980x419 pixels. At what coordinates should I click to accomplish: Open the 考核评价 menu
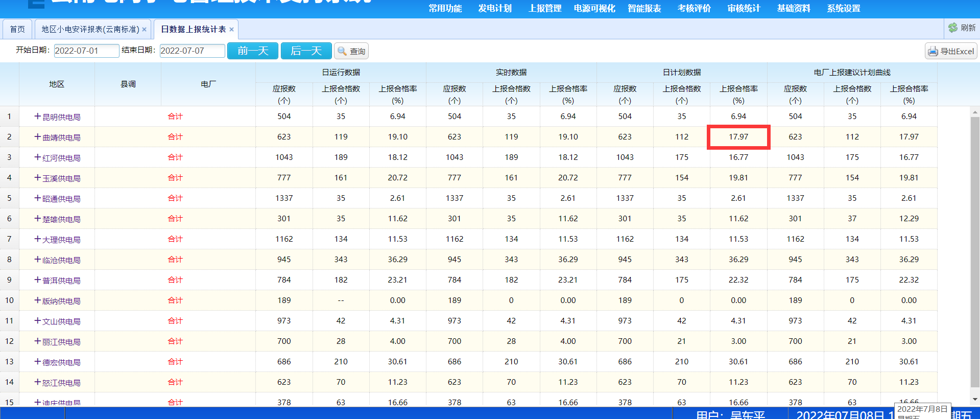[694, 8]
